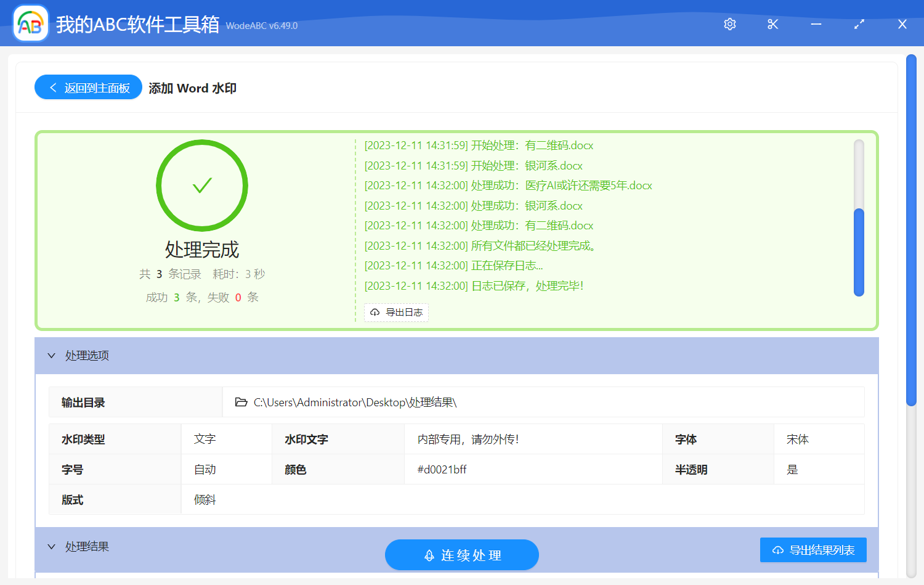Return to main panel with 返回到主面板
924x585 pixels.
[89, 88]
